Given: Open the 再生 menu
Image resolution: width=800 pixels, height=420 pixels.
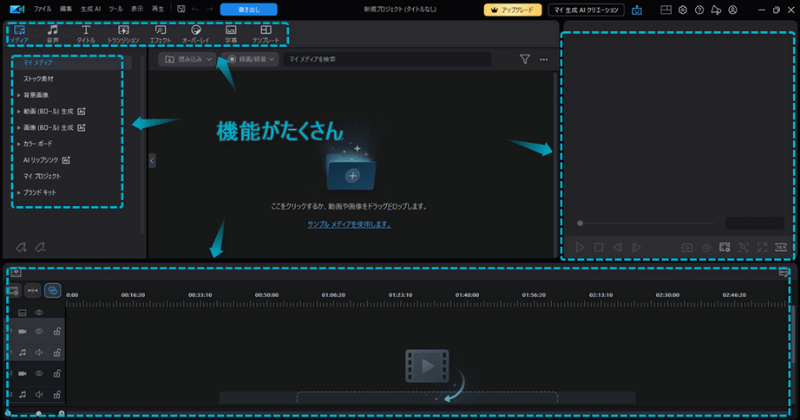Looking at the screenshot, I should point(158,9).
